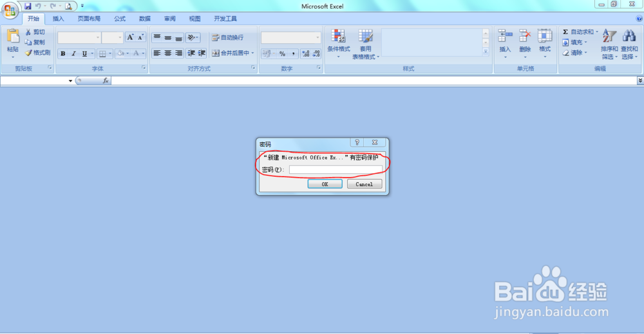Undo with the quick access toolbar arrow
Viewport: 644px width, 334px height.
[x=38, y=6]
